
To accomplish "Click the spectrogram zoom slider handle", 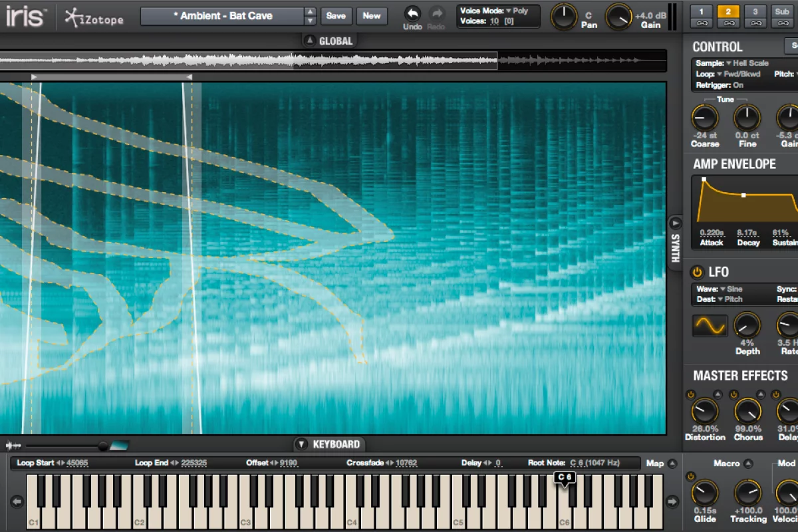I will tap(103, 446).
